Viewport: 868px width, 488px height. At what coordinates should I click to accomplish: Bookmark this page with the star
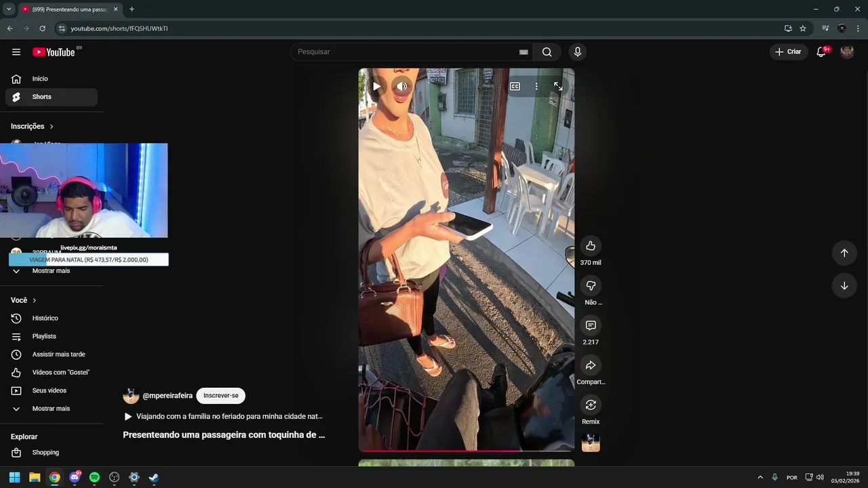coord(803,28)
